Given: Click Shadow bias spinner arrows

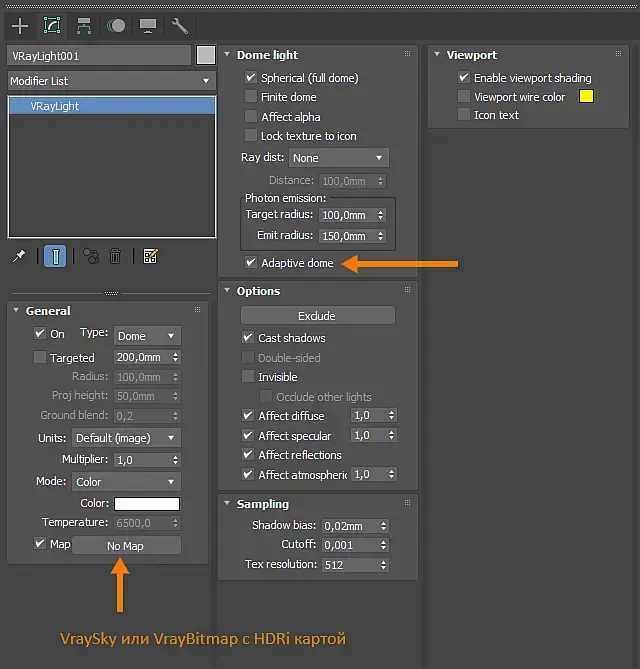Looking at the screenshot, I should tap(384, 526).
